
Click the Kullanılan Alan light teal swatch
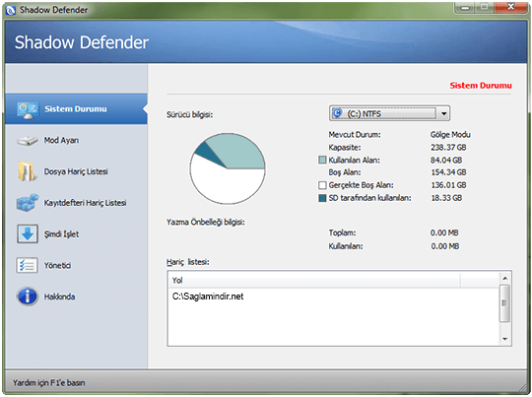322,160
